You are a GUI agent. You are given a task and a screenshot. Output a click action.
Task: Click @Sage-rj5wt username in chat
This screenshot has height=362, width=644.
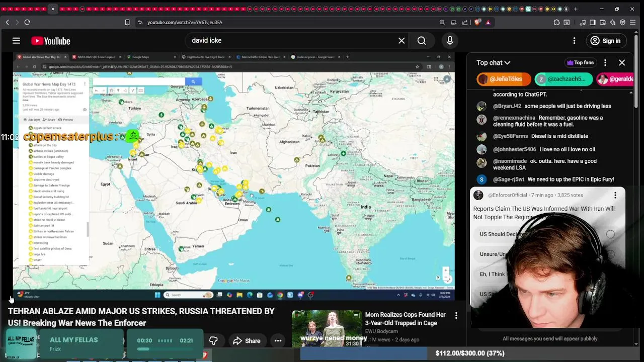tap(509, 179)
